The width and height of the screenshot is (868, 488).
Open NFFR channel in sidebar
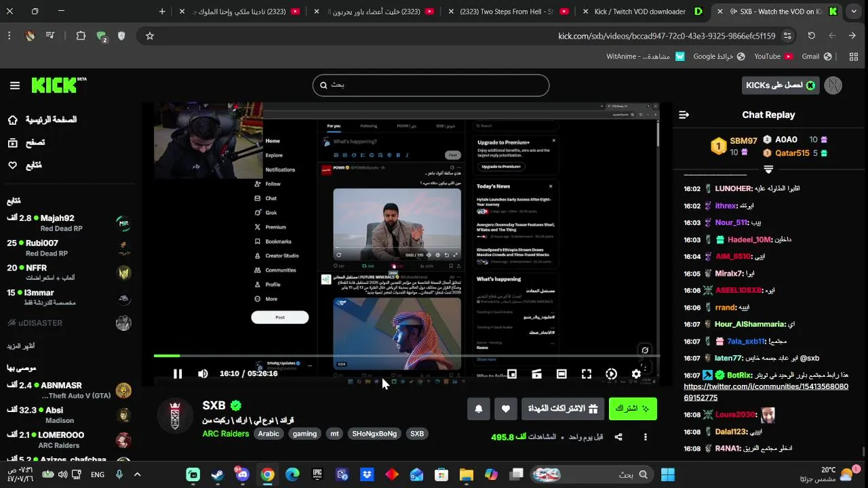tap(68, 272)
